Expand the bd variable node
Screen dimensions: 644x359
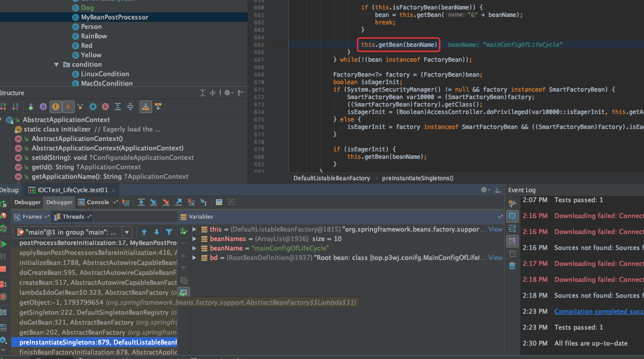click(194, 258)
